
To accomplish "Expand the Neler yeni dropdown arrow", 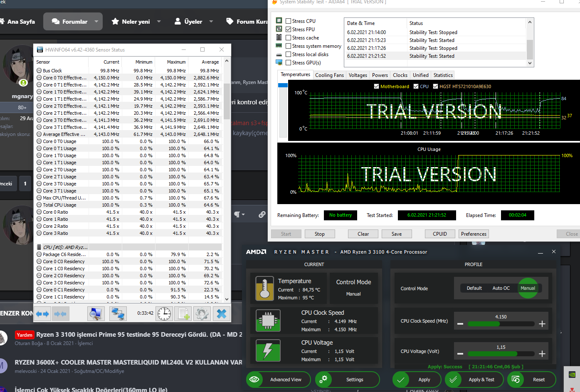I will pos(159,21).
